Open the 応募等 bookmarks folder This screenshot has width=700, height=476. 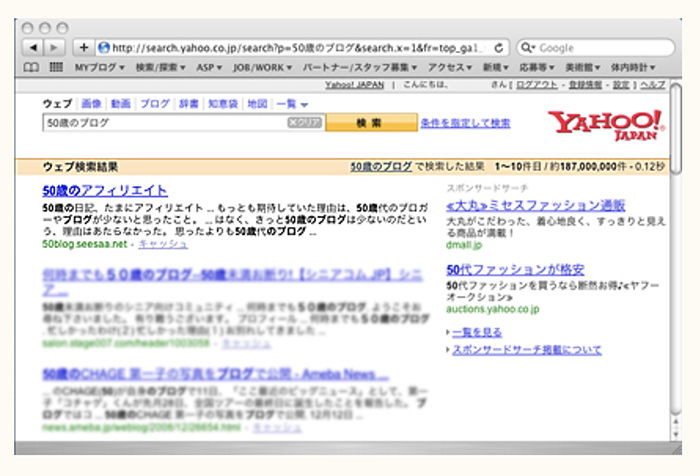537,67
